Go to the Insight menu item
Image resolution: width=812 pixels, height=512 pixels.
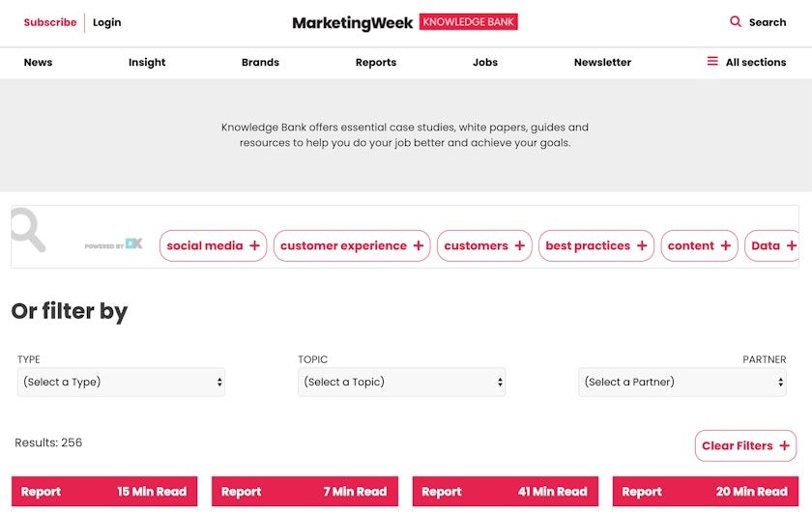tap(147, 62)
